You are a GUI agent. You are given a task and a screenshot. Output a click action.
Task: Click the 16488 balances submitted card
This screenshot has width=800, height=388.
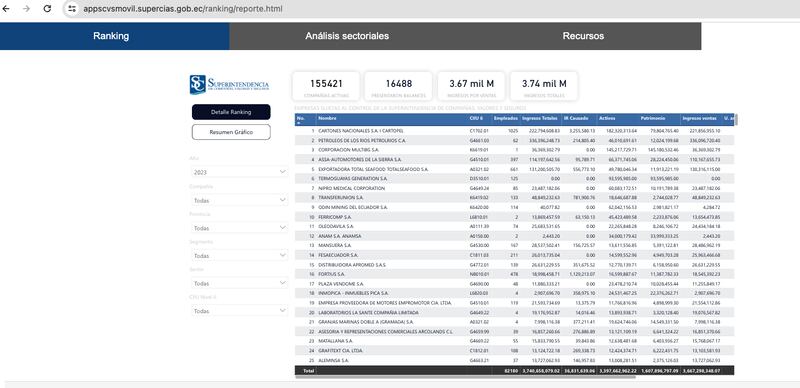398,86
